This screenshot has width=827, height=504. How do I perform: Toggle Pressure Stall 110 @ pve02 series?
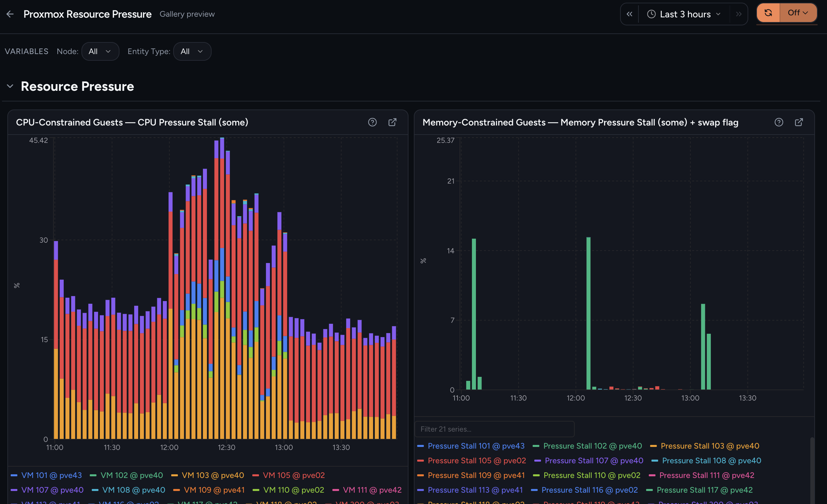click(587, 475)
